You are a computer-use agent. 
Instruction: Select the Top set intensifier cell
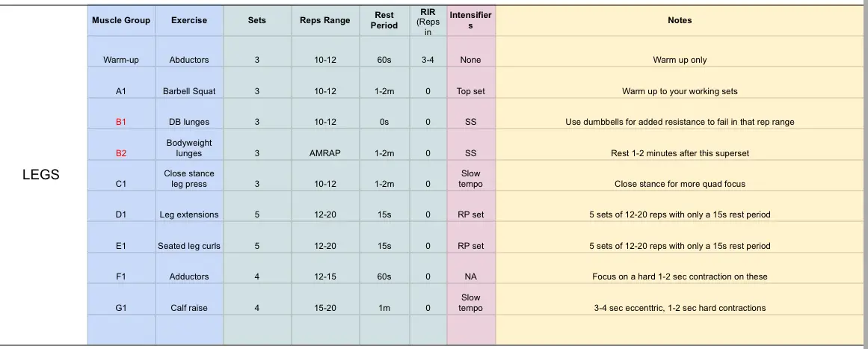470,91
